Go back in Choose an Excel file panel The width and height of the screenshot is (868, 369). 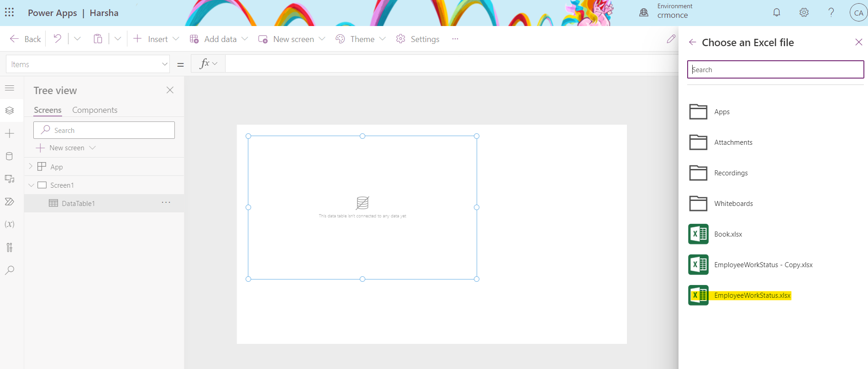(x=692, y=42)
